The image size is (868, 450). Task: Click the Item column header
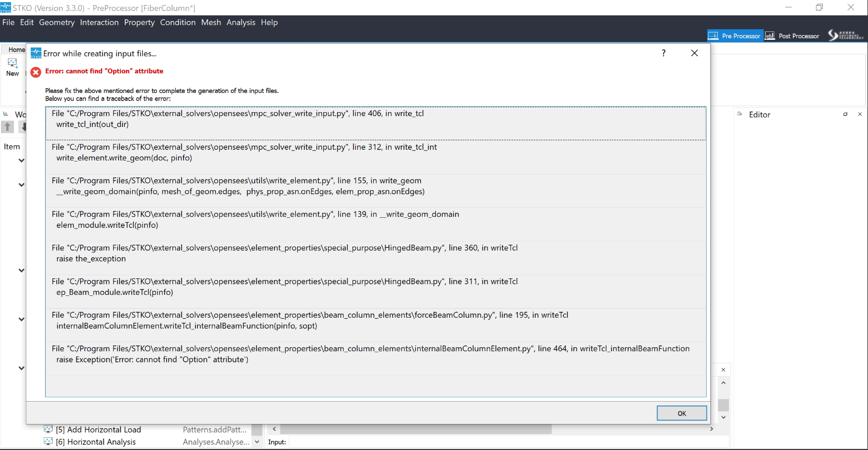click(12, 147)
